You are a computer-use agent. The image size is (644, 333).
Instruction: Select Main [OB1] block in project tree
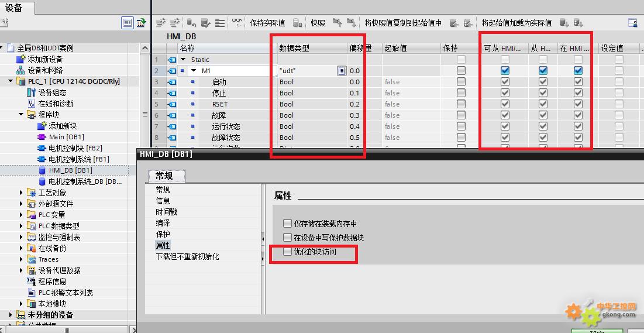click(x=66, y=137)
